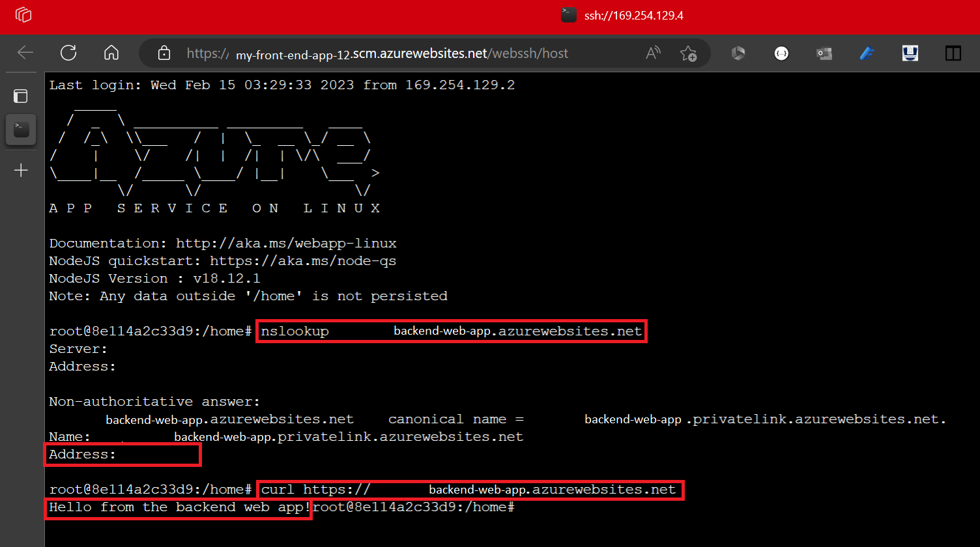This screenshot has height=547, width=980.
Task: Click the read aloud icon in the toolbar
Action: point(653,53)
